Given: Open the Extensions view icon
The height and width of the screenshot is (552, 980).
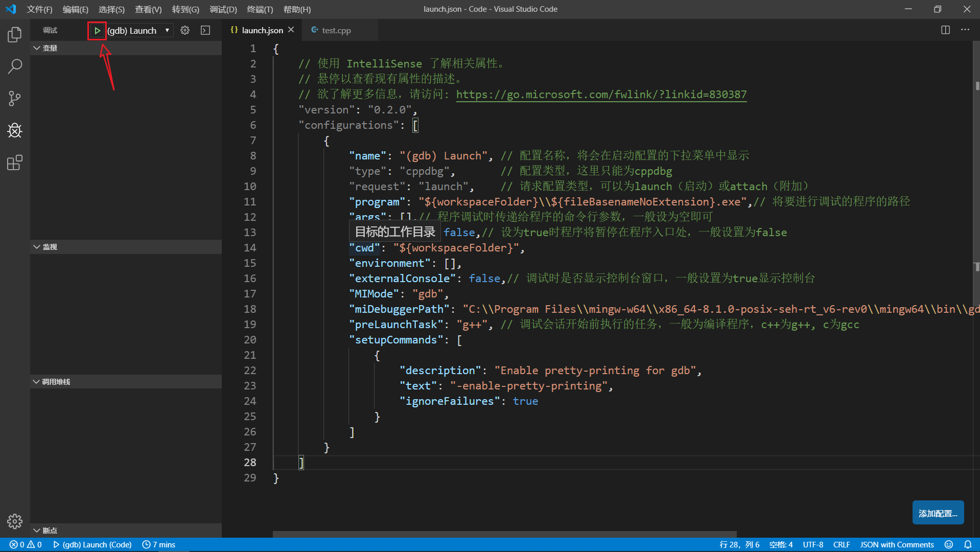Looking at the screenshot, I should (15, 163).
